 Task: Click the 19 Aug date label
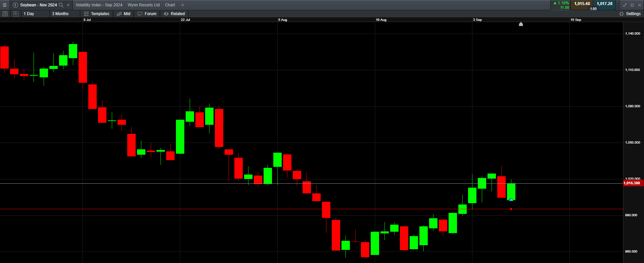(381, 20)
